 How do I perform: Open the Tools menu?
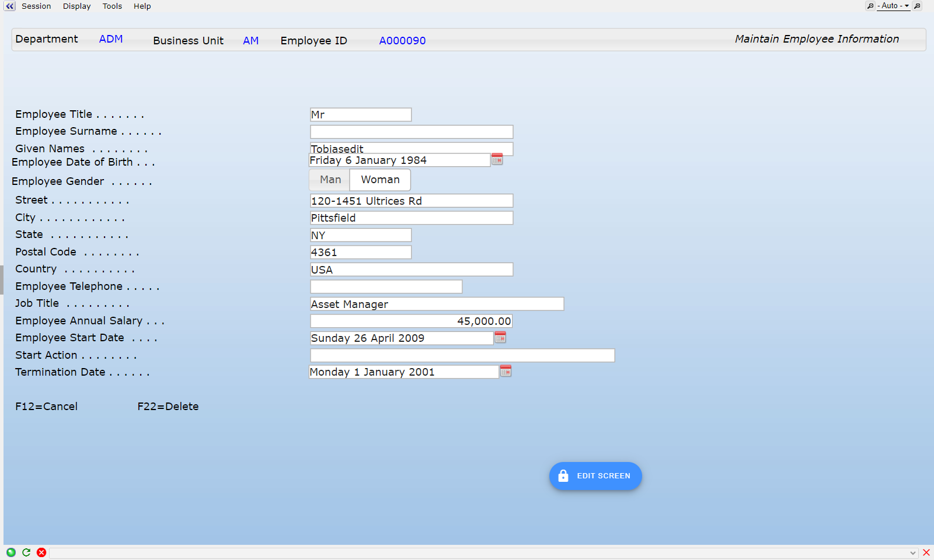[x=112, y=6]
